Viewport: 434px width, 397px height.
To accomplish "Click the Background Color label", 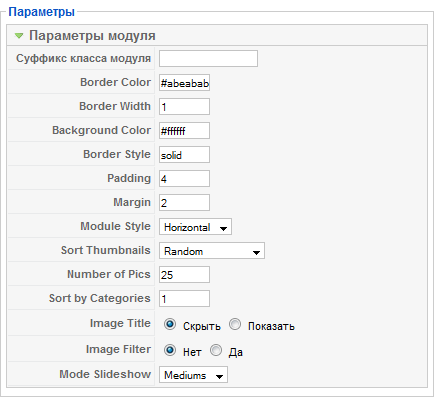I will 101,130.
